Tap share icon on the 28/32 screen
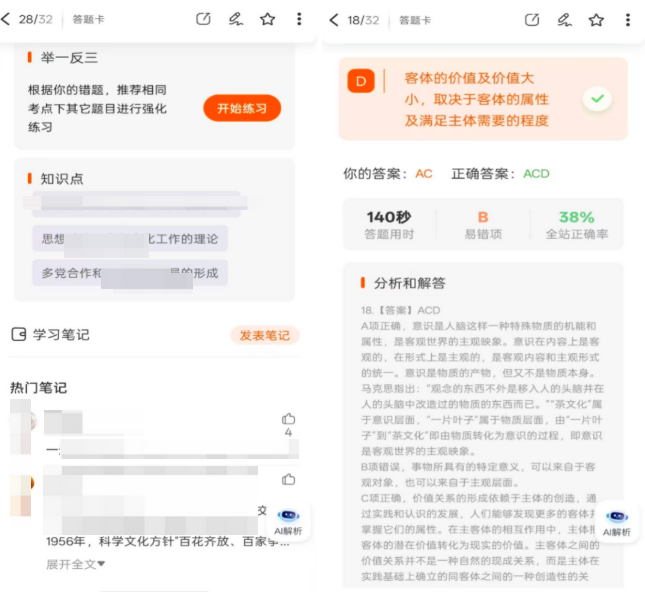Image resolution: width=645 pixels, height=592 pixels. click(203, 19)
